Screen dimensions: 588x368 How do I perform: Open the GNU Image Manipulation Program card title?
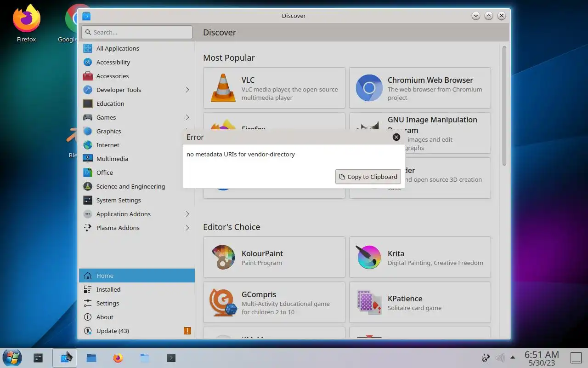click(432, 125)
